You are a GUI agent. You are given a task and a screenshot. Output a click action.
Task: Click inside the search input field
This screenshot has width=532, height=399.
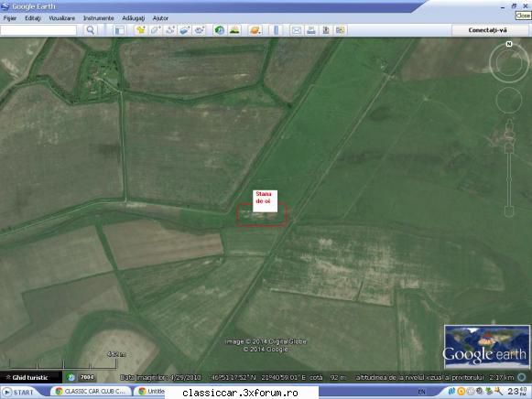38,30
